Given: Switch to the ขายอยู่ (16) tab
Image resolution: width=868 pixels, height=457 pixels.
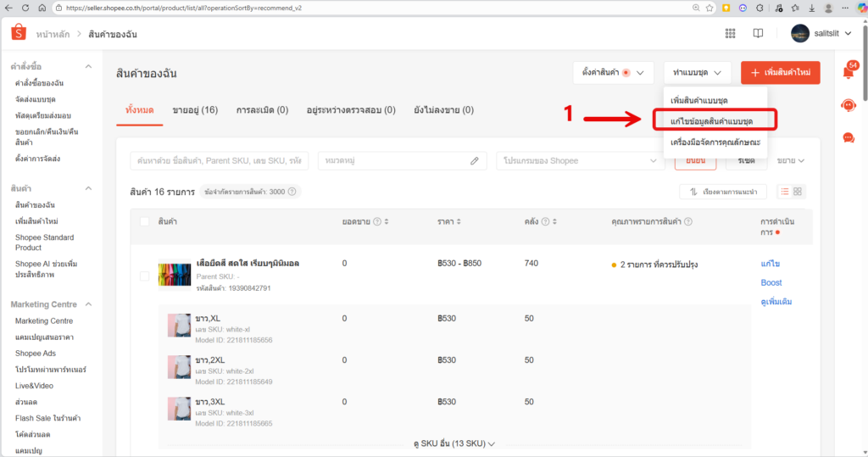Looking at the screenshot, I should coord(195,110).
